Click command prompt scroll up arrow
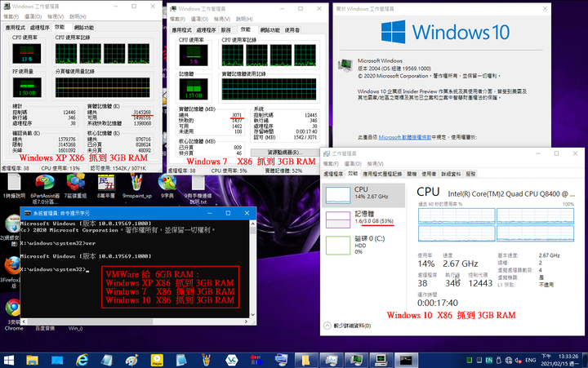The height and width of the screenshot is (368, 588). (x=252, y=224)
